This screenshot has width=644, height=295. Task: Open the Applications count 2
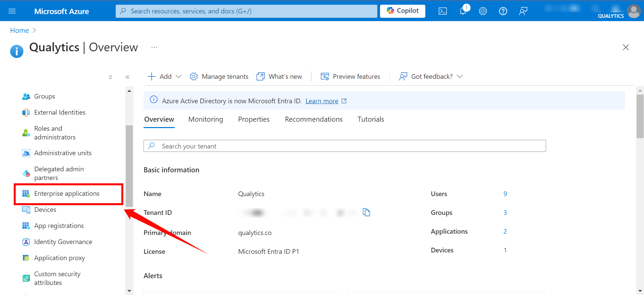[x=505, y=231]
